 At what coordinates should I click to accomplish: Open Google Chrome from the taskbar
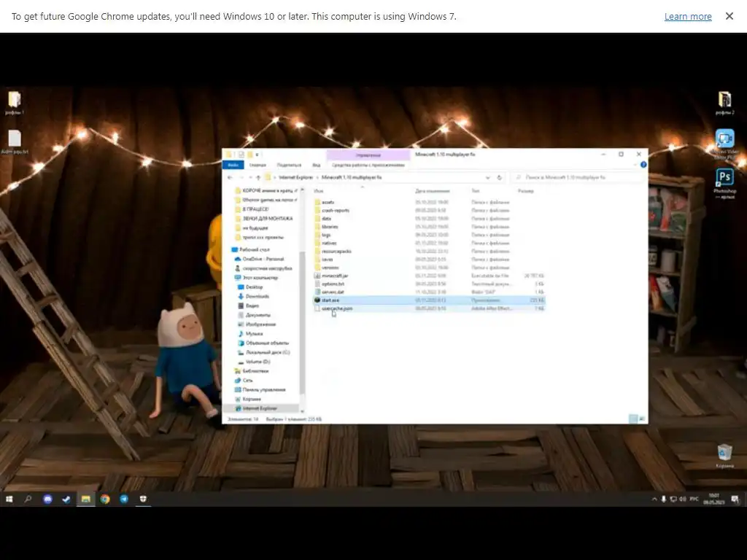tap(105, 499)
